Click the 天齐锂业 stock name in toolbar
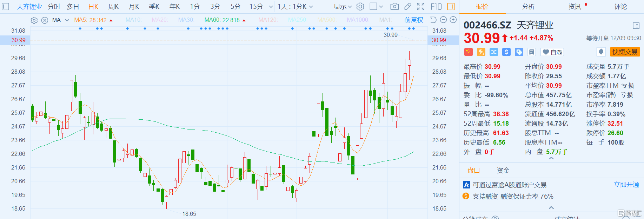 coord(29,7)
